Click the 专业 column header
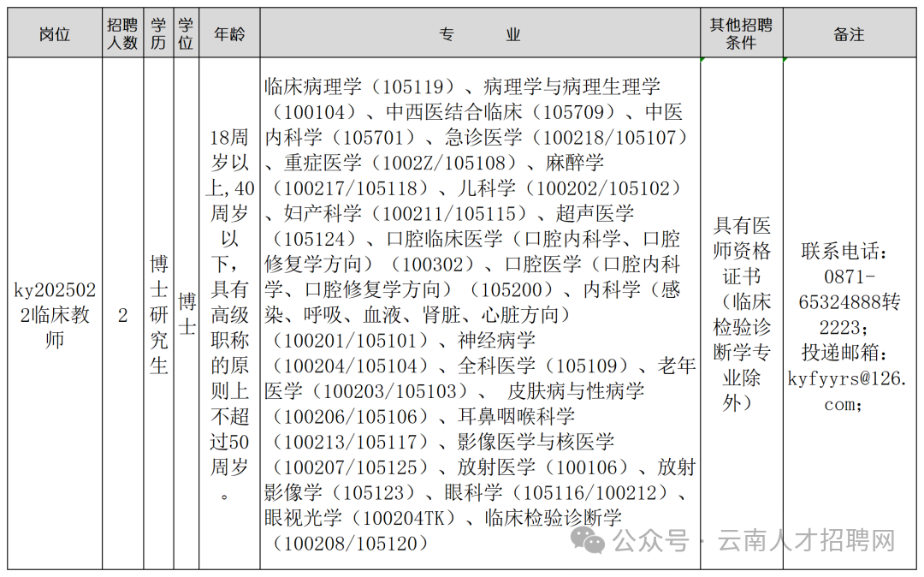This screenshot has width=924, height=577. [479, 33]
